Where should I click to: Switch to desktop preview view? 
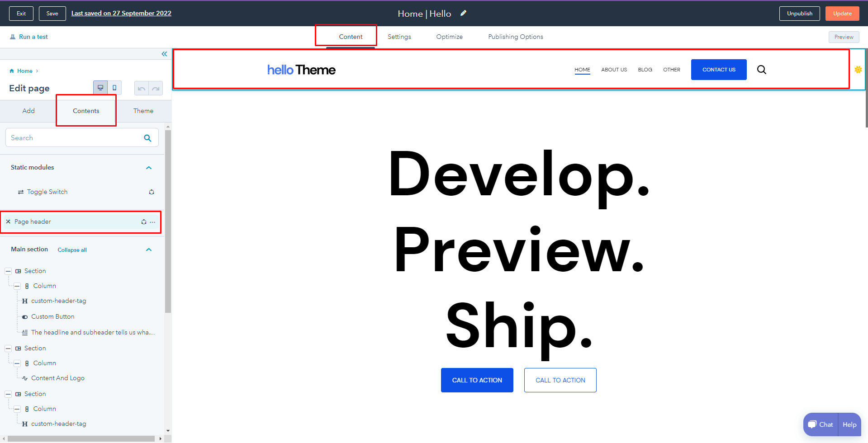(x=100, y=88)
